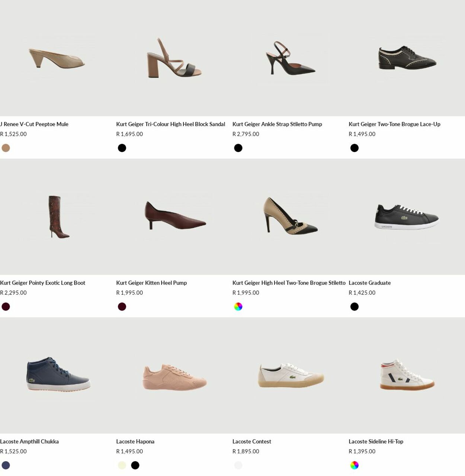Select burgundy swatch under Kitten Heel Pump
Image resolution: width=465 pixels, height=476 pixels.
pyautogui.click(x=122, y=307)
